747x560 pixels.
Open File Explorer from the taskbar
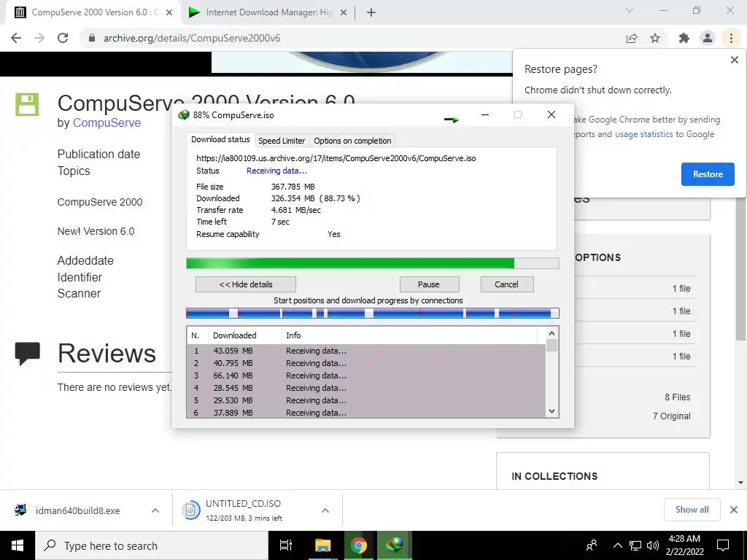(322, 545)
